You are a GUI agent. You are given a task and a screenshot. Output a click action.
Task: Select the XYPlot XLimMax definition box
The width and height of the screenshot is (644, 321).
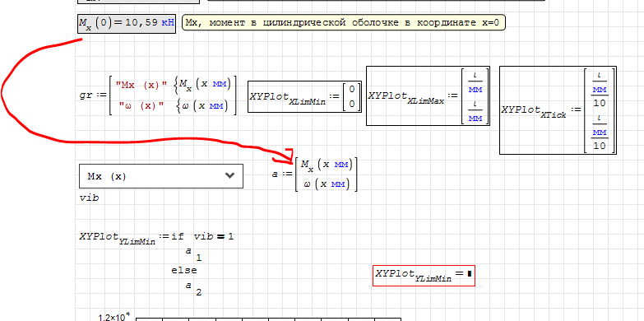pyautogui.click(x=428, y=95)
